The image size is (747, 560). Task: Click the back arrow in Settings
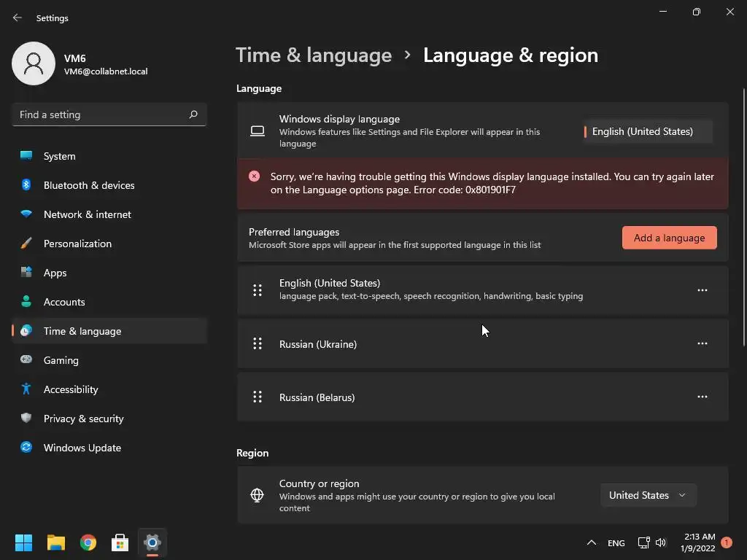pos(18,17)
